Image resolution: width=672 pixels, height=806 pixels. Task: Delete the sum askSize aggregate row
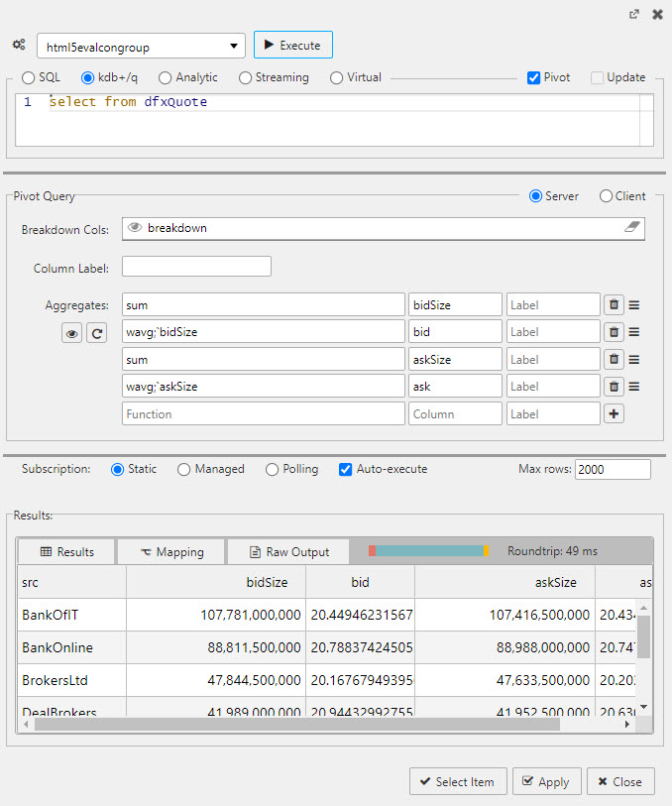[x=614, y=360]
